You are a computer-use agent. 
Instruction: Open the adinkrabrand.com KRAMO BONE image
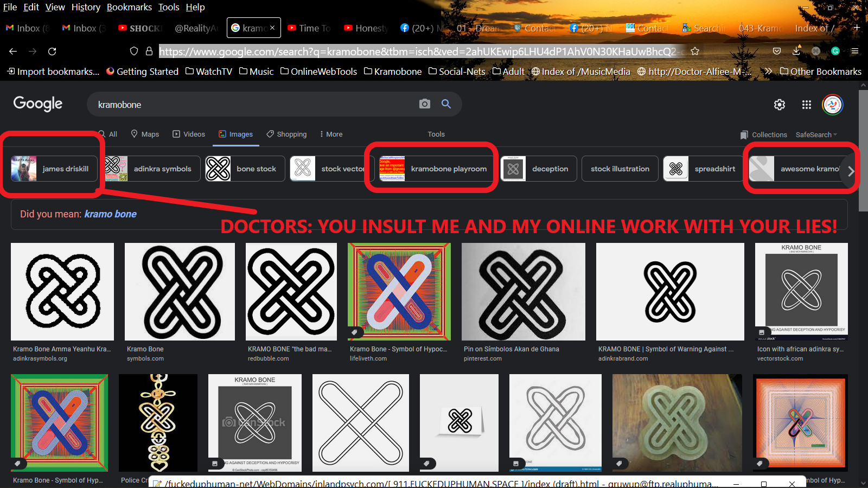[x=670, y=292]
